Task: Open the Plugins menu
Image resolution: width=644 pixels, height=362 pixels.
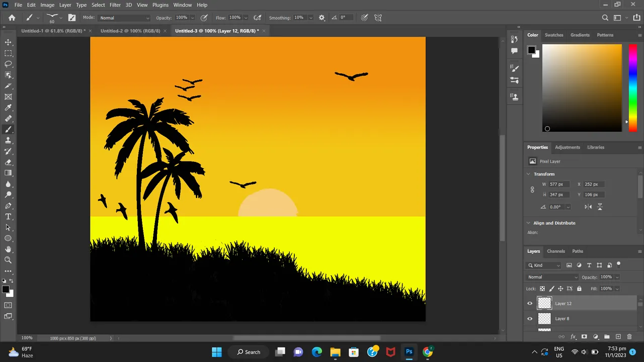Action: click(160, 5)
